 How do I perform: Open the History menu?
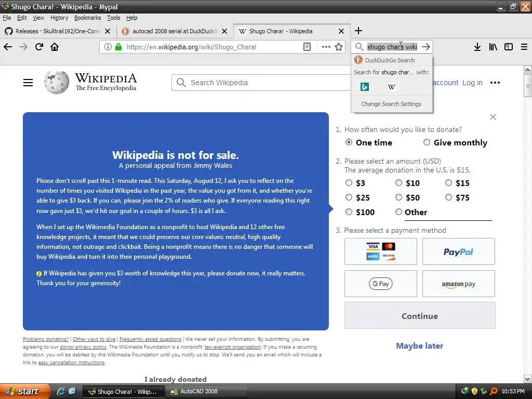(59, 18)
